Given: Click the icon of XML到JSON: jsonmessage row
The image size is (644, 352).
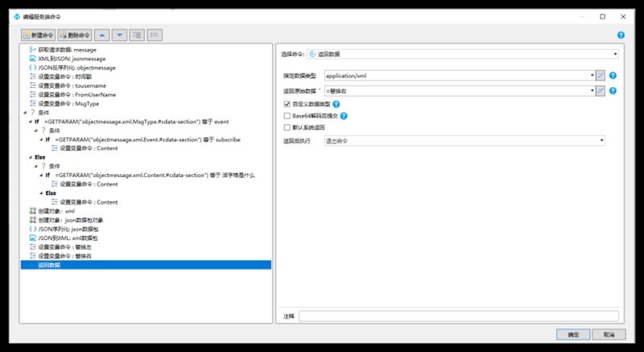Looking at the screenshot, I should tap(33, 59).
